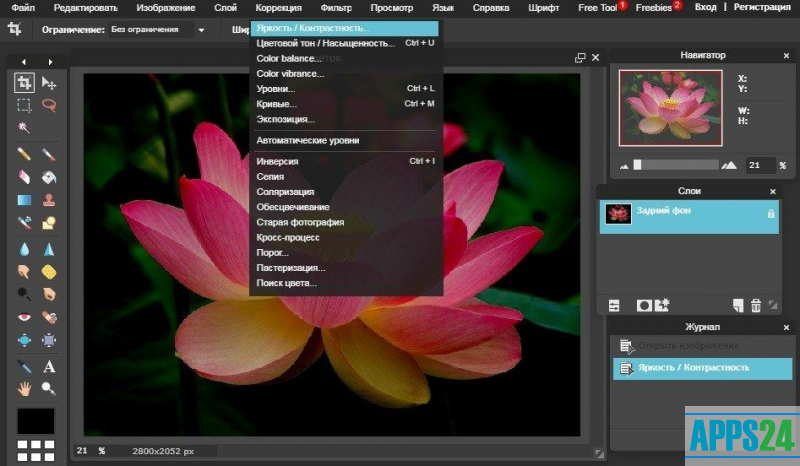
Task: Choose Автоматические уровни menu entry
Action: coord(345,140)
